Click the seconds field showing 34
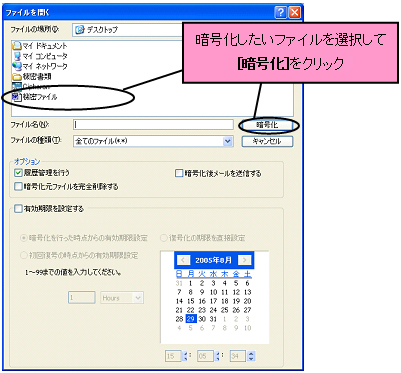401x373 pixels. tap(238, 356)
